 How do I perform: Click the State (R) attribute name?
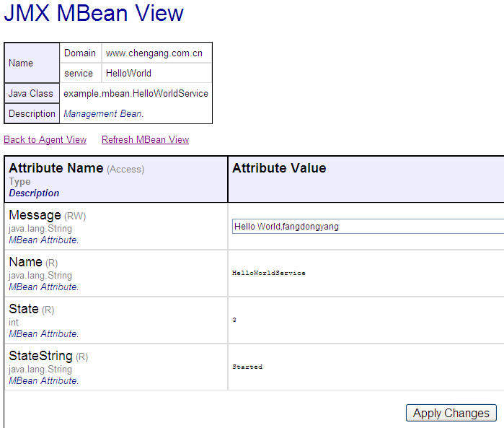[x=32, y=309]
